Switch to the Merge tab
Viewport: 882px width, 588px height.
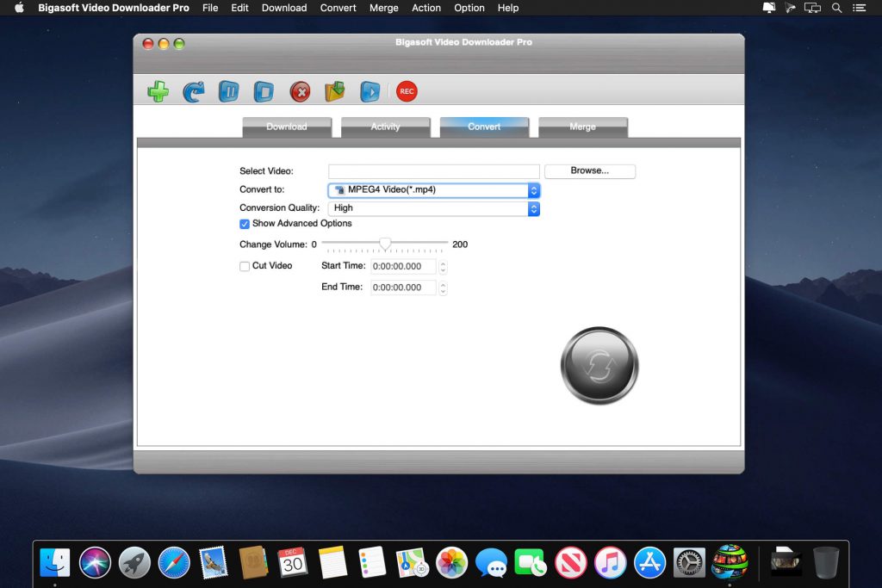pyautogui.click(x=582, y=127)
